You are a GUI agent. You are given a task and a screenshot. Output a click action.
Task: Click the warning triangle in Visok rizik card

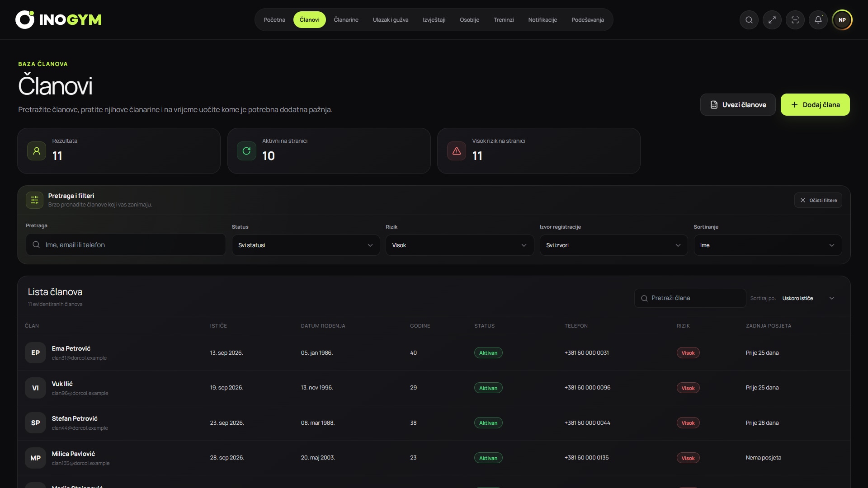pyautogui.click(x=457, y=151)
